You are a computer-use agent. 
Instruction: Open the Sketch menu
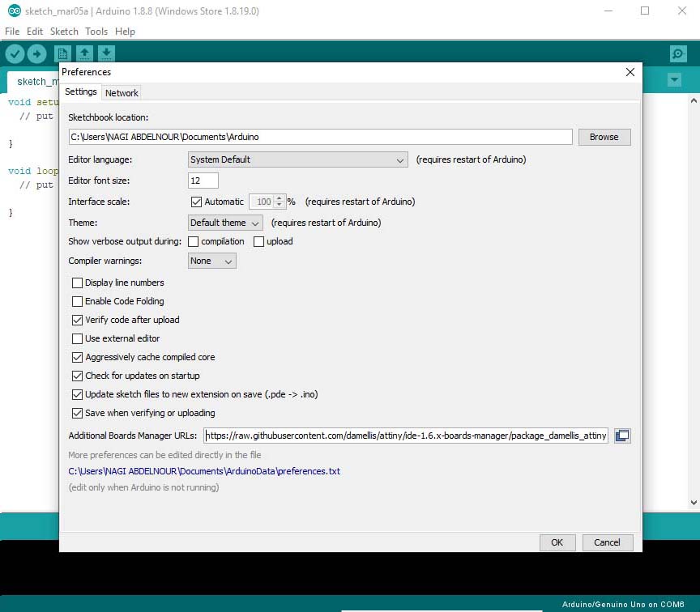[x=64, y=32]
